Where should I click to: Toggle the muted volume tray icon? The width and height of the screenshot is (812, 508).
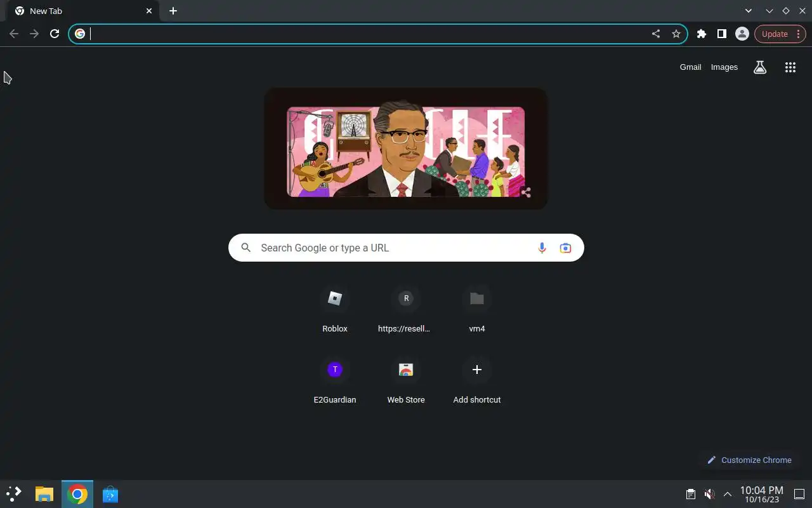(x=709, y=494)
